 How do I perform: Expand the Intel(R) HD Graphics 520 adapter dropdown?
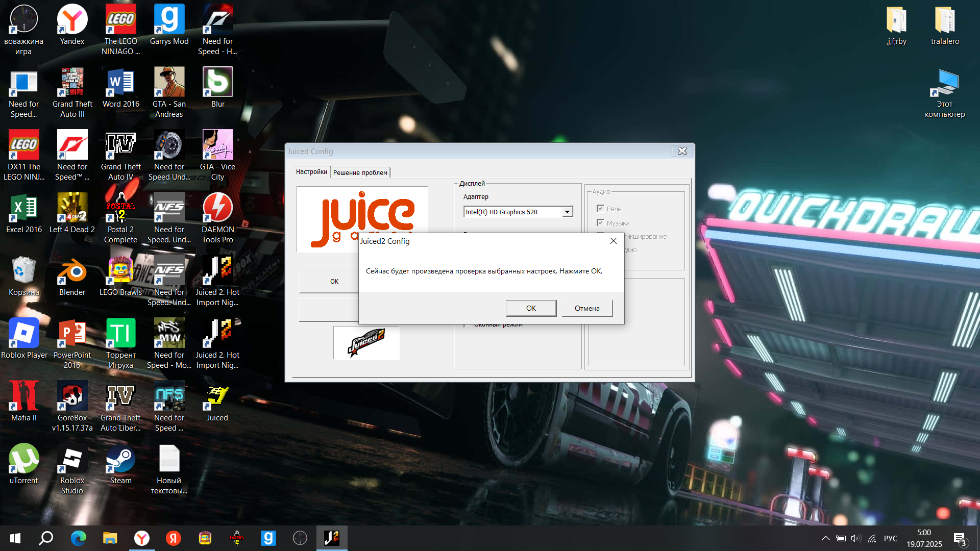[x=567, y=212]
